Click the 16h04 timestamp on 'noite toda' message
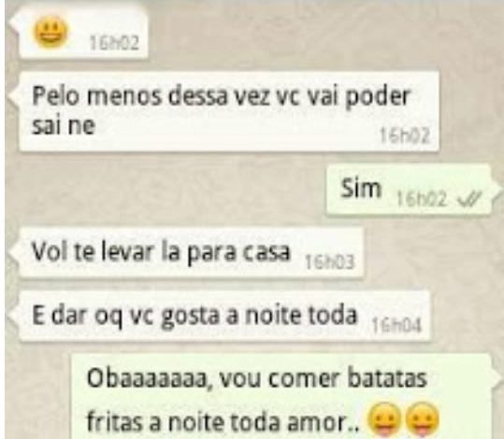 396,326
